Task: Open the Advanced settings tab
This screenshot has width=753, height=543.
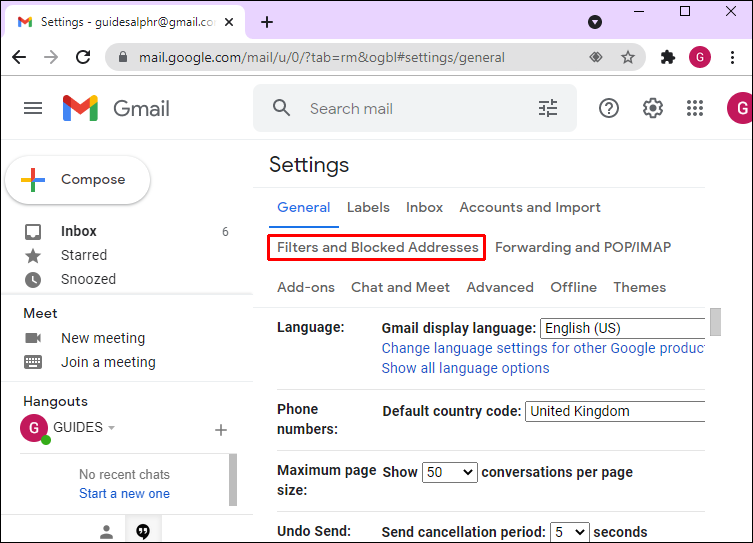Action: 500,287
